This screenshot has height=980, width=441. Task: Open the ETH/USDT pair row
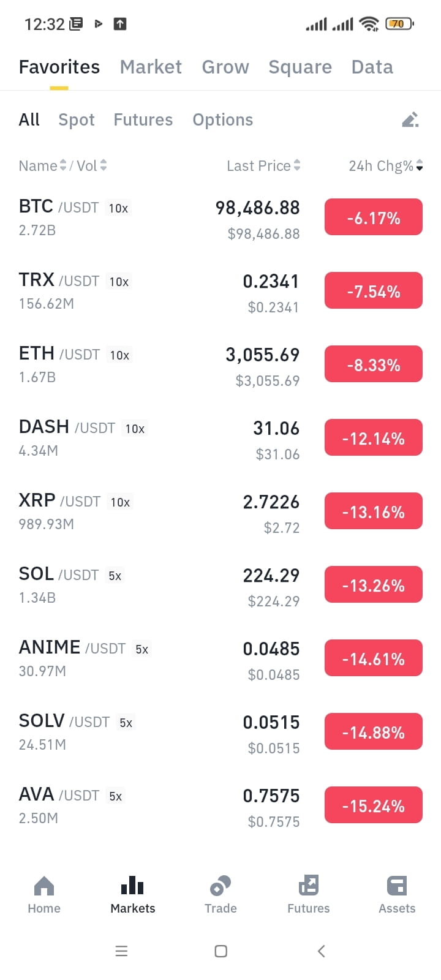click(x=221, y=364)
